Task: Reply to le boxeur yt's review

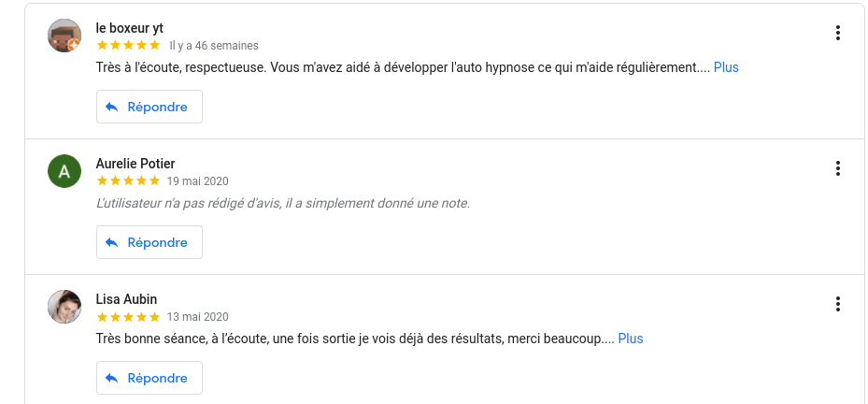Action: 149,107
